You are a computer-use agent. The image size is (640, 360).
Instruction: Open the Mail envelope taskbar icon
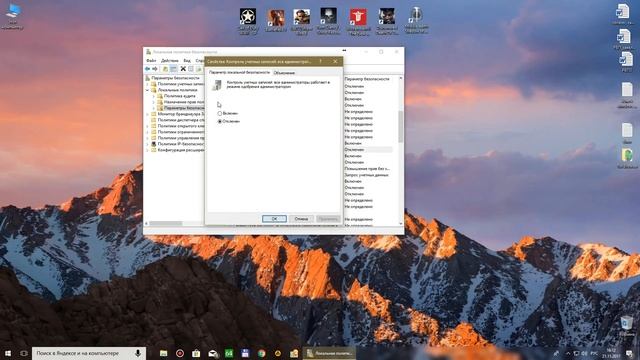coord(213,353)
